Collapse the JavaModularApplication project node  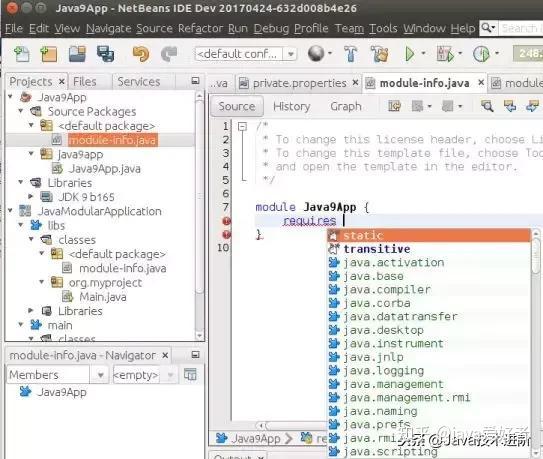tap(11, 210)
